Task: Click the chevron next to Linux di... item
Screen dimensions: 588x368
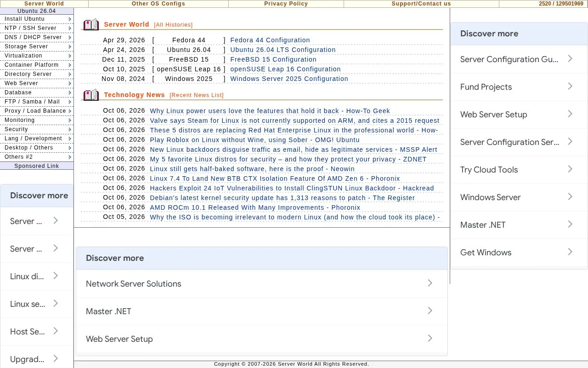Action: coord(56,276)
